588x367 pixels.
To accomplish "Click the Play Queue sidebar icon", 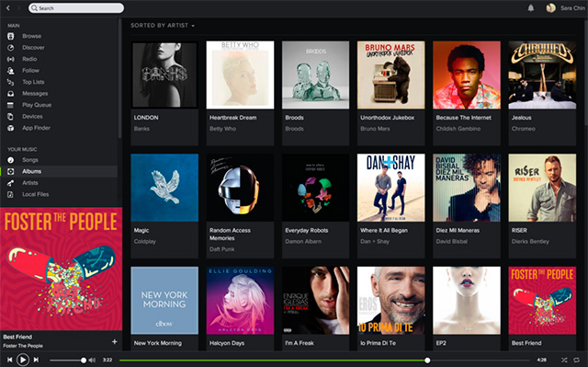I will [x=10, y=105].
